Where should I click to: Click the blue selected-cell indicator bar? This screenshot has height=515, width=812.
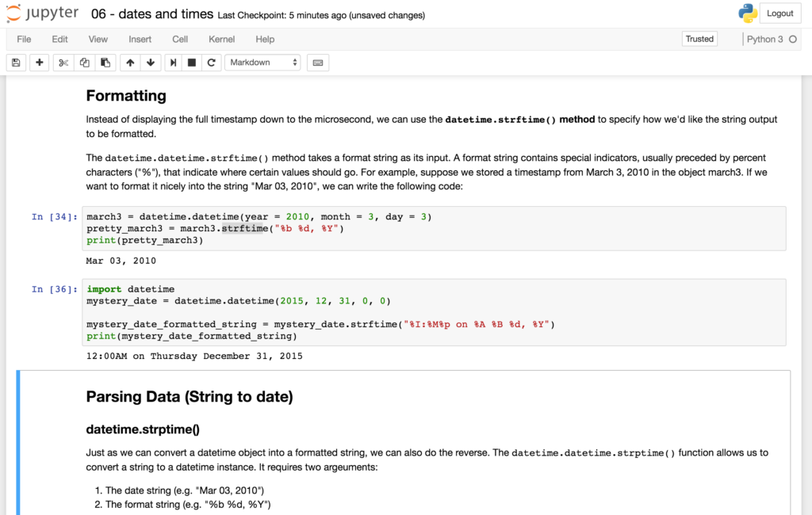[x=18, y=443]
